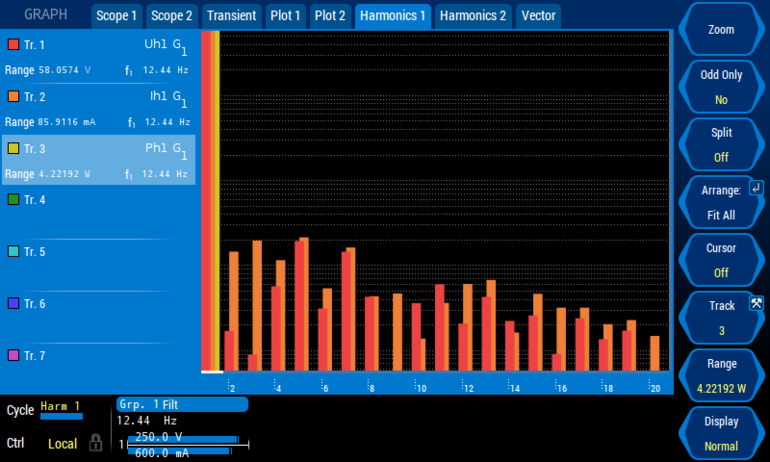The width and height of the screenshot is (770, 462).
Task: Click the GRAPH menu title
Action: coord(46,14)
